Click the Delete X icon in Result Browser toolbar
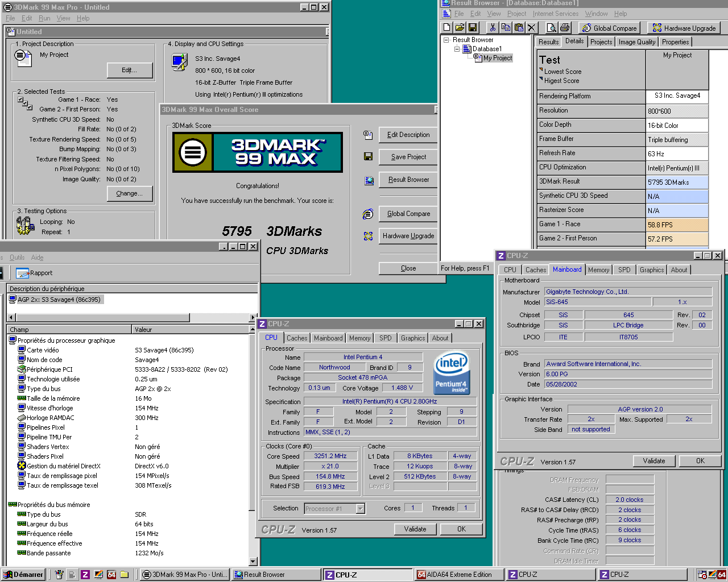This screenshot has width=728, height=582. point(532,27)
